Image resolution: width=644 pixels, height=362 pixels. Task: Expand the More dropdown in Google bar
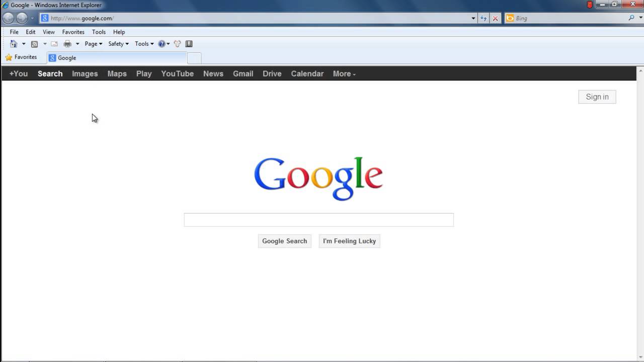coord(345,73)
